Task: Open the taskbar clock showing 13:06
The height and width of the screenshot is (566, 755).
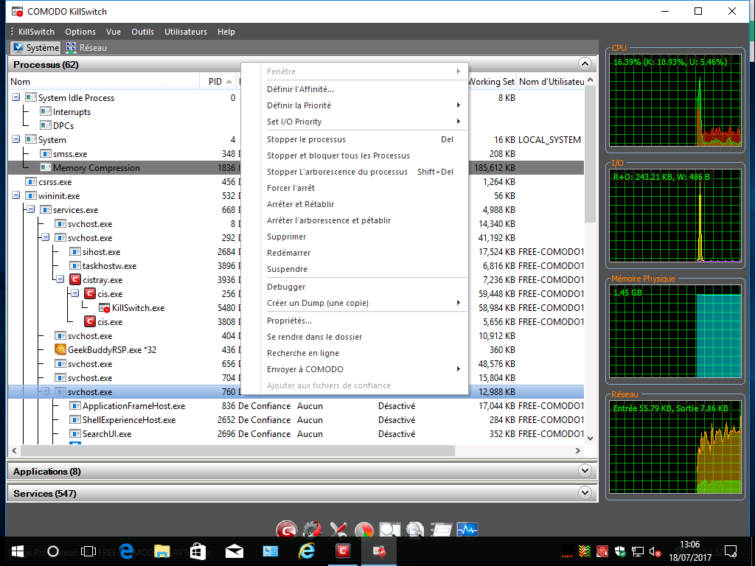Action: 690,551
